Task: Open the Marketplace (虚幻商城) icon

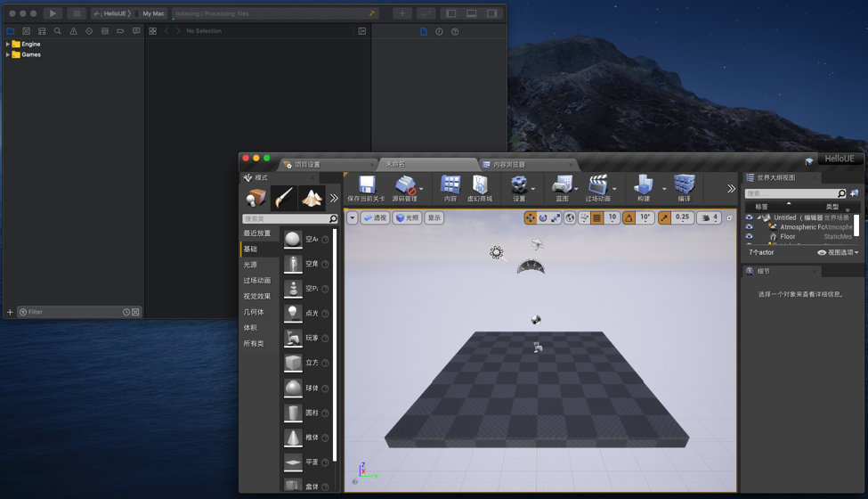Action: click(x=479, y=184)
